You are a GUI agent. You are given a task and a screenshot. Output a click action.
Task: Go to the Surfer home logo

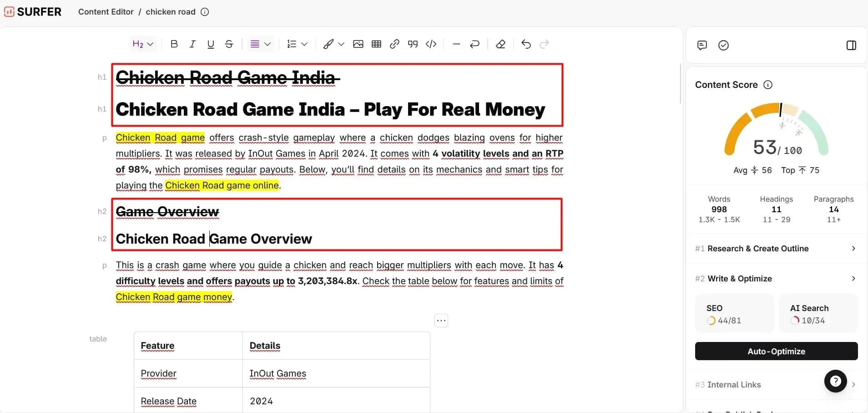pos(33,12)
